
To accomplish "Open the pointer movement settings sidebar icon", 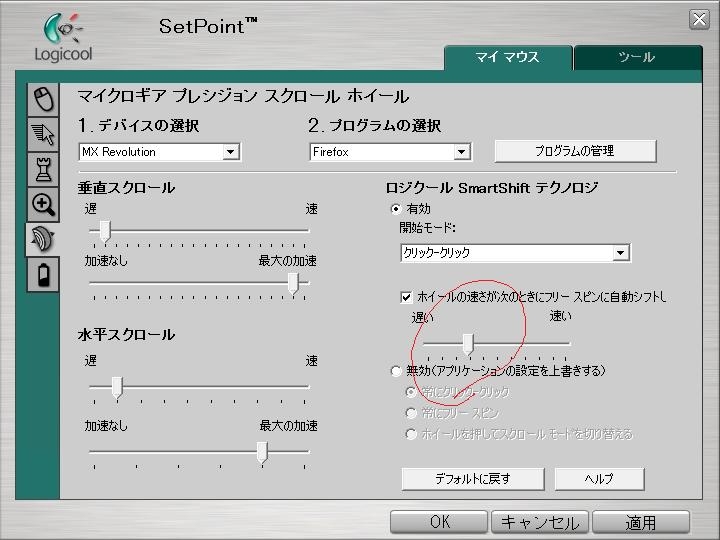I will (x=43, y=134).
